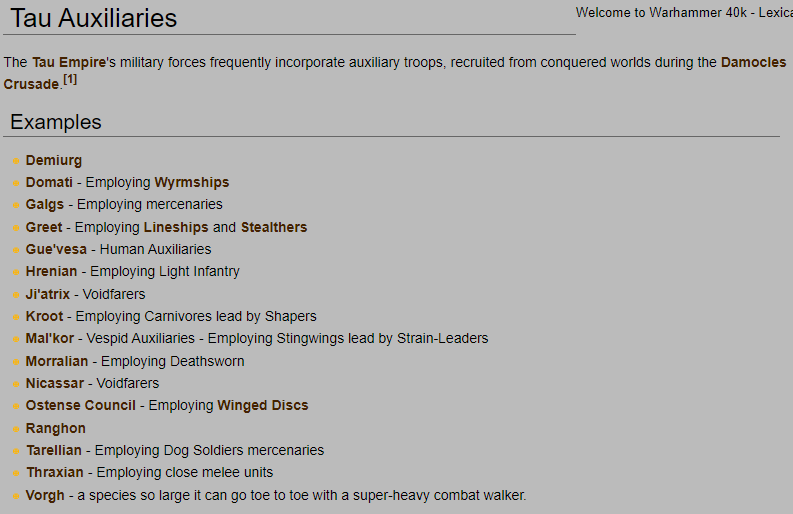
Task: Open the Stealthers link
Action: pyautogui.click(x=274, y=227)
